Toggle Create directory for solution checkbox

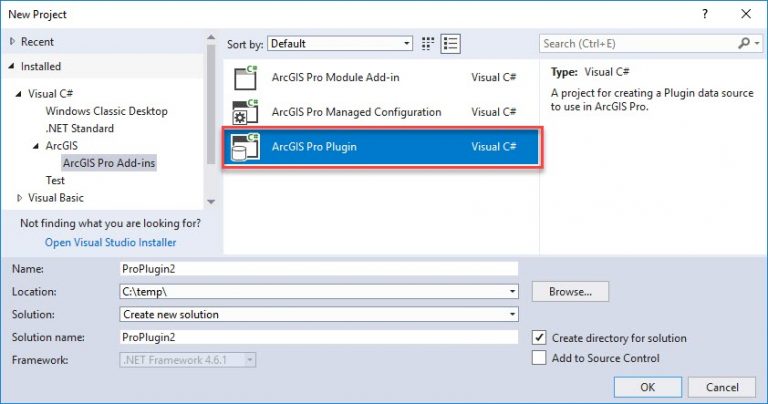540,338
